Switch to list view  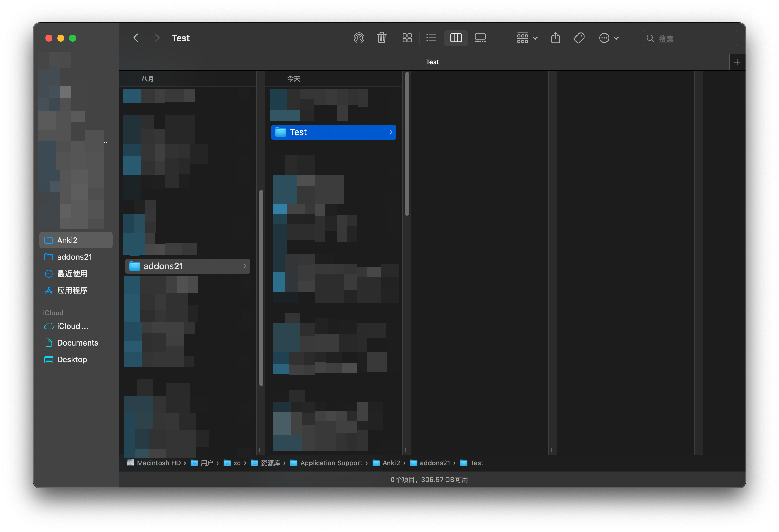coord(431,38)
